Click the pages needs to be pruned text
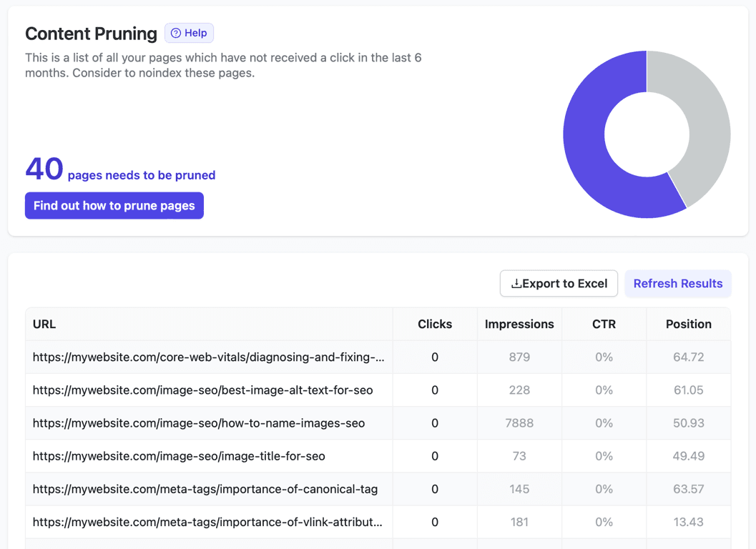Image resolution: width=756 pixels, height=549 pixels. [x=142, y=175]
